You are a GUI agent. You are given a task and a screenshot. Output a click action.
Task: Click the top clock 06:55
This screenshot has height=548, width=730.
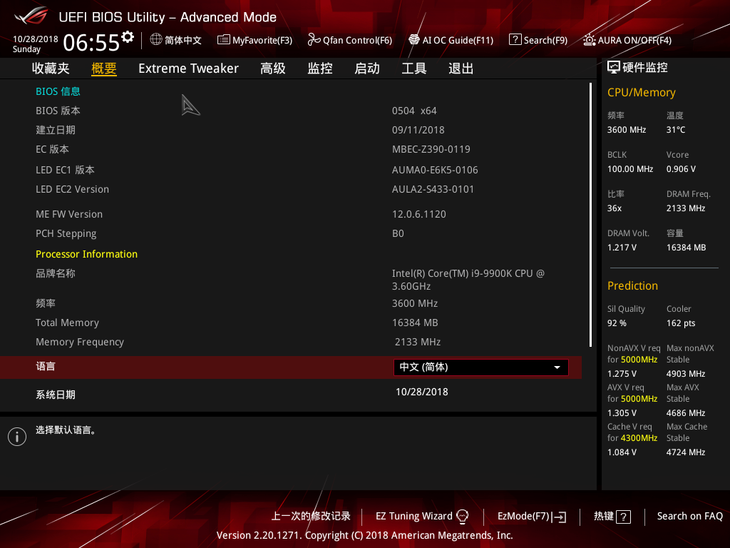coord(91,43)
